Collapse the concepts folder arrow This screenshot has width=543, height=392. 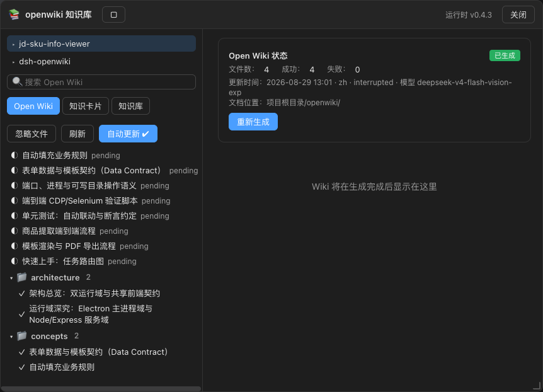(x=11, y=337)
